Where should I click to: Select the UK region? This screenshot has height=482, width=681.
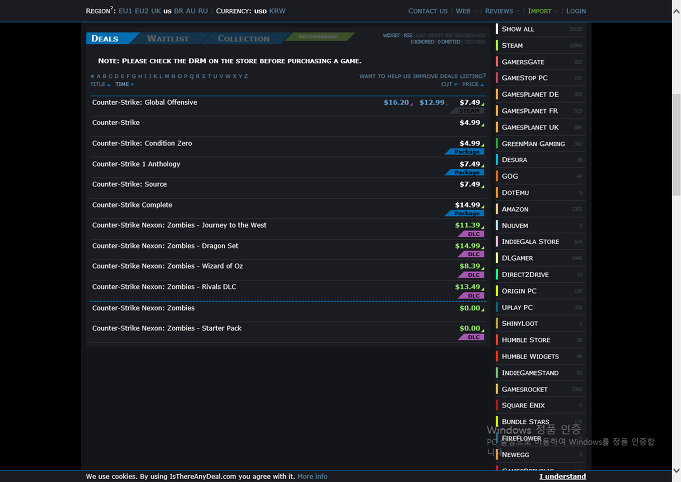pos(156,11)
